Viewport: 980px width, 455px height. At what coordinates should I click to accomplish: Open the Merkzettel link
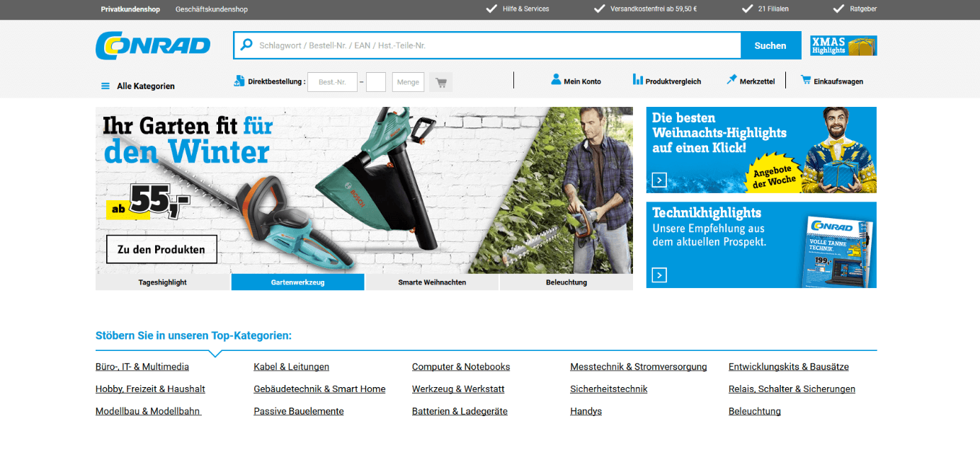(x=759, y=81)
